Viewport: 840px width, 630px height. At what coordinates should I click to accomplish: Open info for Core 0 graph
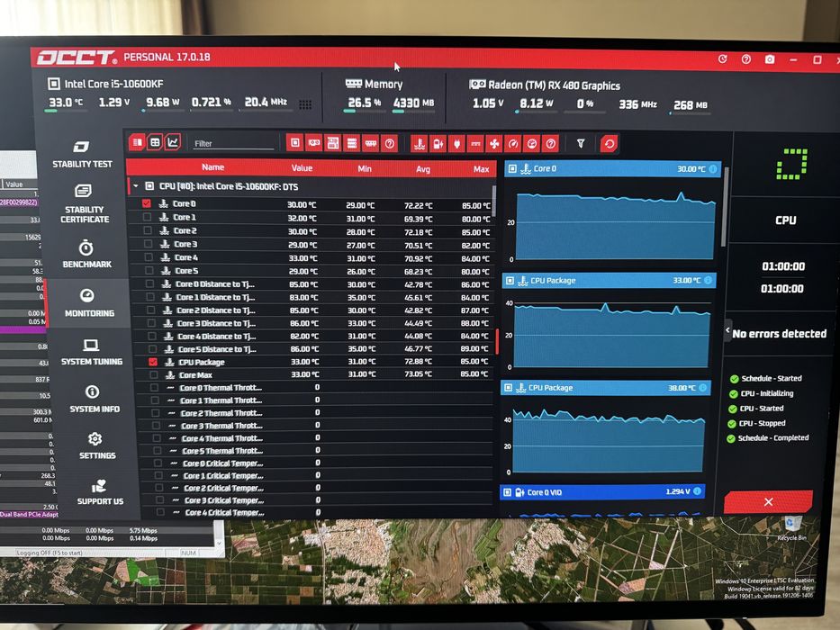(x=713, y=169)
